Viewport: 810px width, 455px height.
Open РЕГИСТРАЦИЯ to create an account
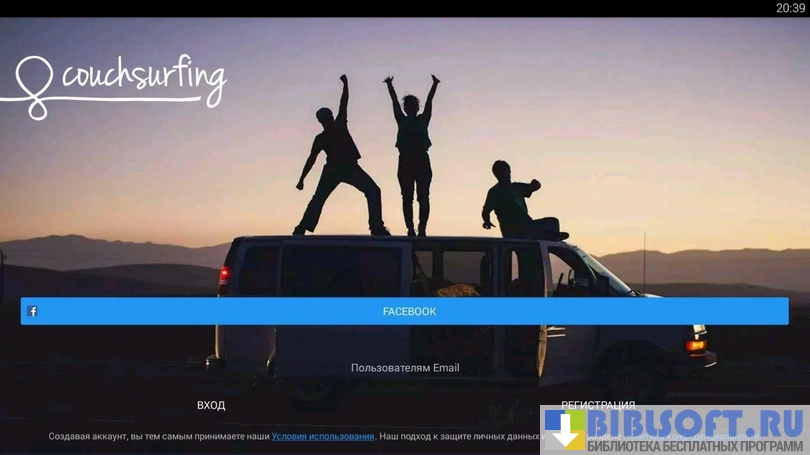point(598,405)
